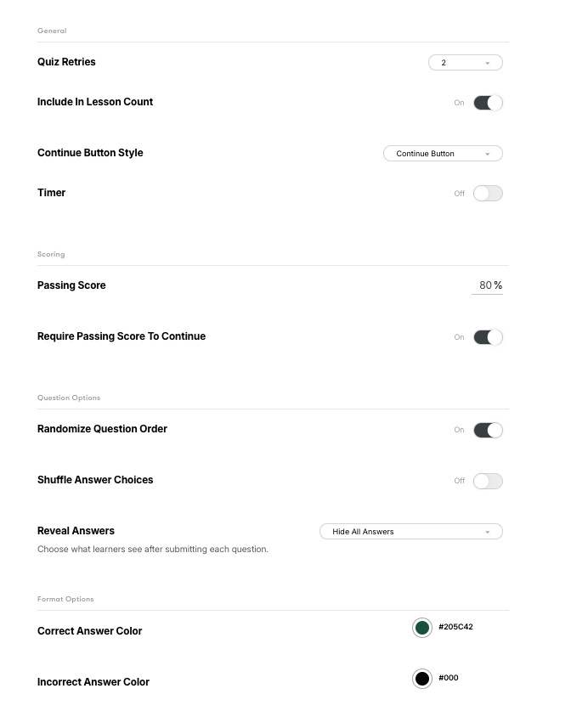571x728 pixels.
Task: Click the Continue Button Style arrow icon
Action: click(x=488, y=154)
